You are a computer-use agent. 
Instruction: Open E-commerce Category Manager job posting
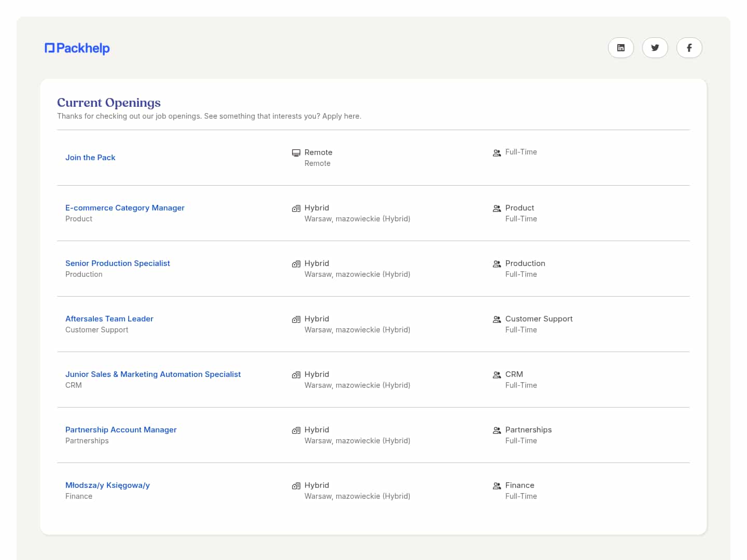(x=125, y=208)
